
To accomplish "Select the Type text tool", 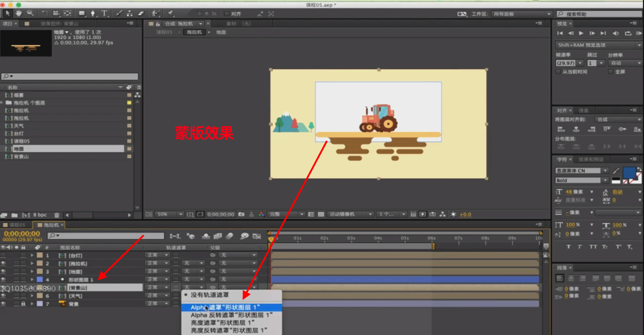I will (x=104, y=13).
